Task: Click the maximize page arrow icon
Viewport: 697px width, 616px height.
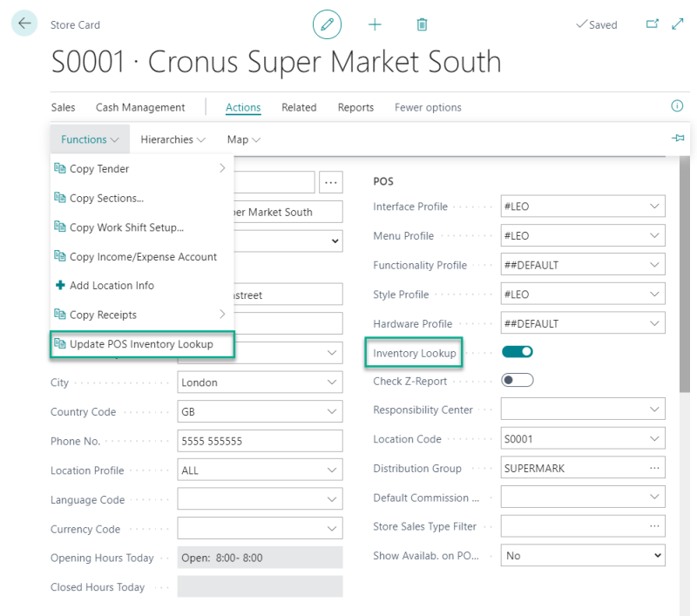Action: click(x=676, y=24)
